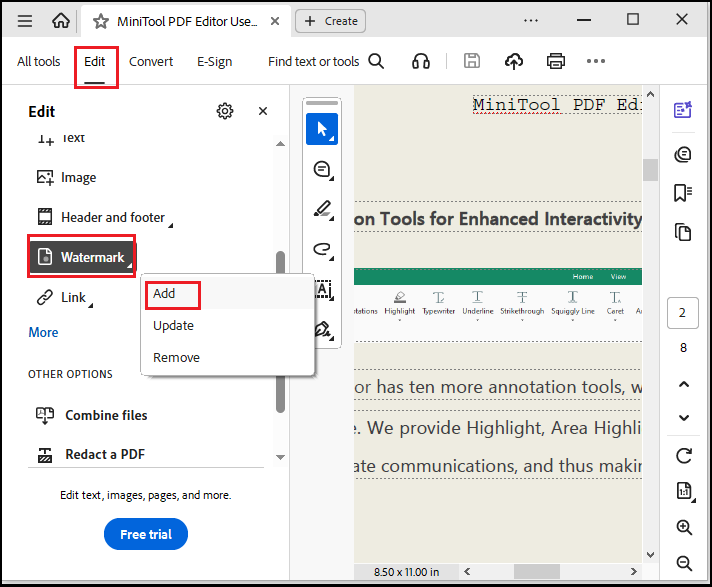Open Combine files option
The height and width of the screenshot is (587, 712).
(91, 415)
